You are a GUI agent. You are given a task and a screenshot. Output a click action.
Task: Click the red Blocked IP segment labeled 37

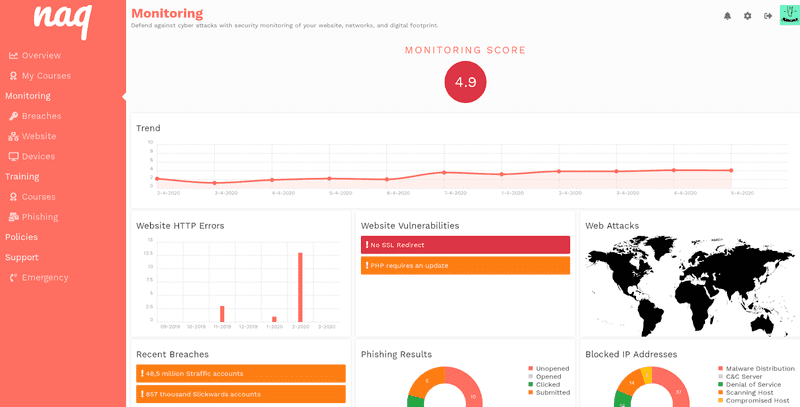[672, 386]
